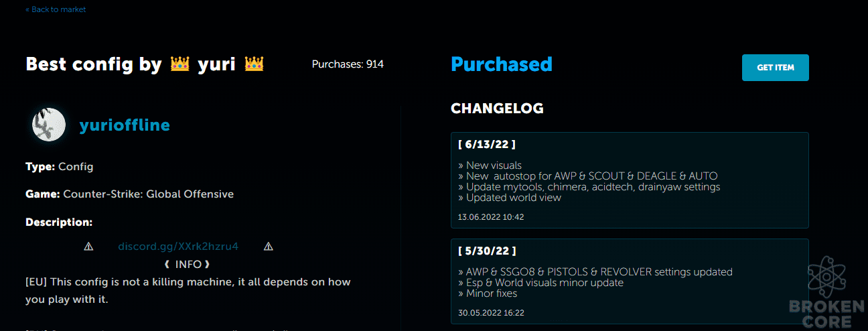
Task: Click the 13.06.2022 10:42 timestamp
Action: [491, 217]
